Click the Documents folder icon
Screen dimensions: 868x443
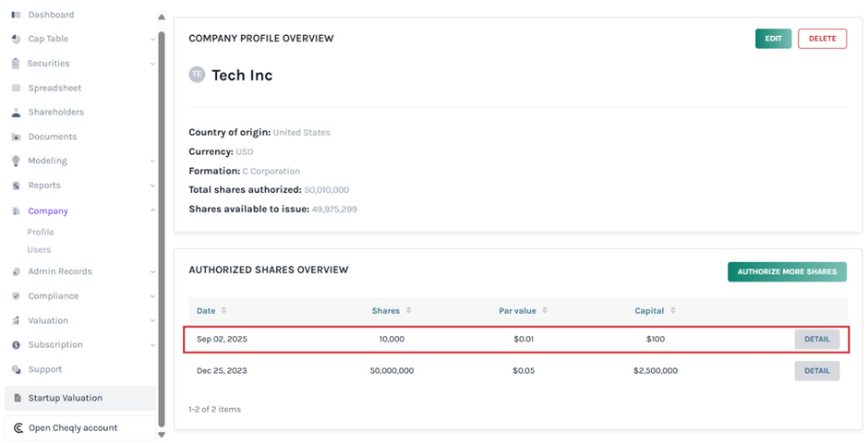coord(16,137)
